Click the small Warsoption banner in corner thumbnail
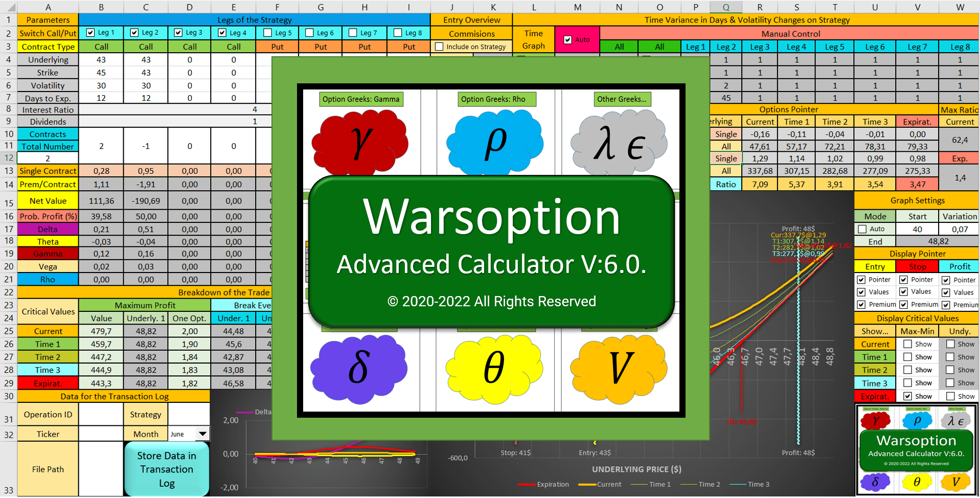980x498 pixels. pos(916,450)
